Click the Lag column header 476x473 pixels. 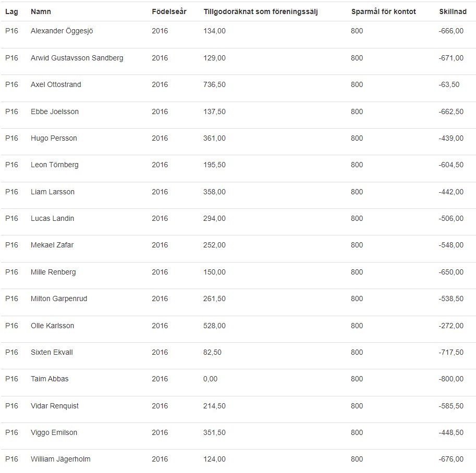11,11
